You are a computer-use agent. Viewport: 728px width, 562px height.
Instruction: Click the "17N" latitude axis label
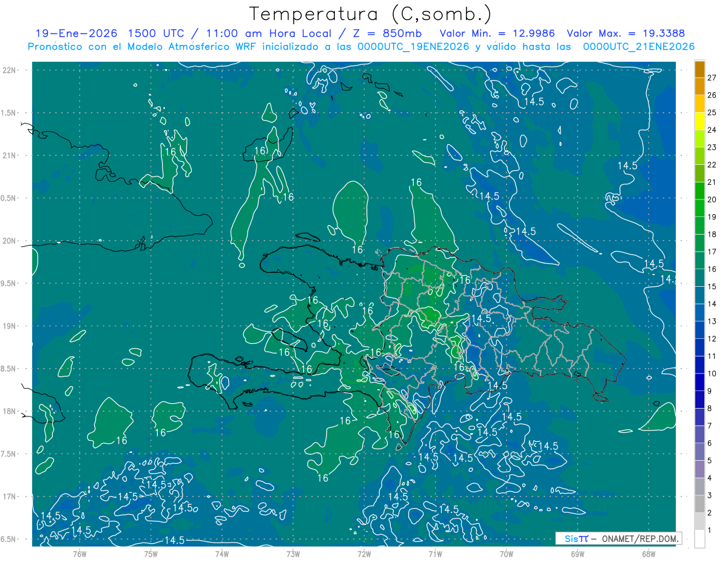[9, 497]
